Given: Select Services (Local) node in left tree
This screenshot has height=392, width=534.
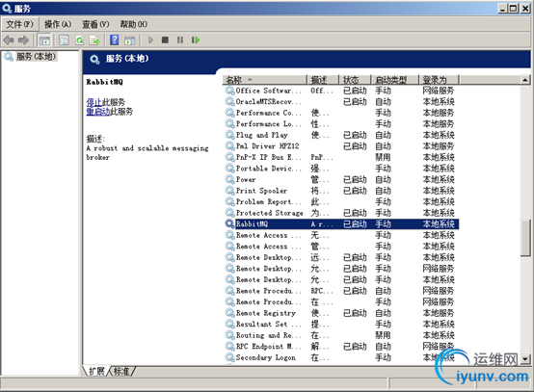Looking at the screenshot, I should pos(36,56).
